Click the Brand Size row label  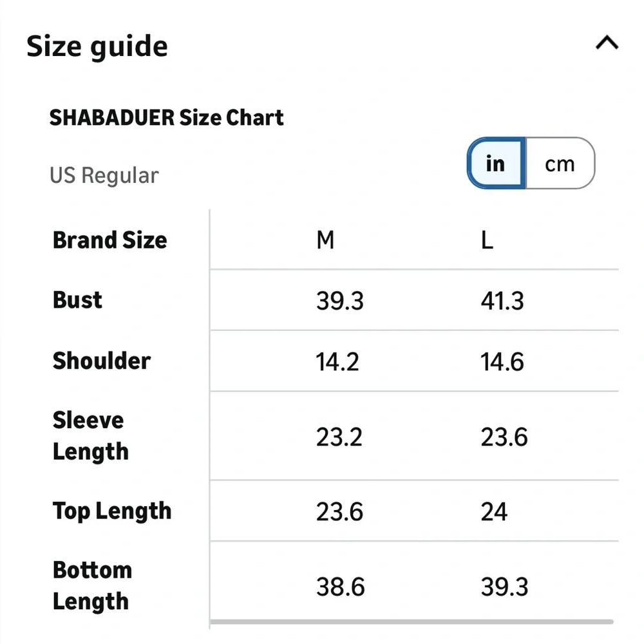coord(110,240)
